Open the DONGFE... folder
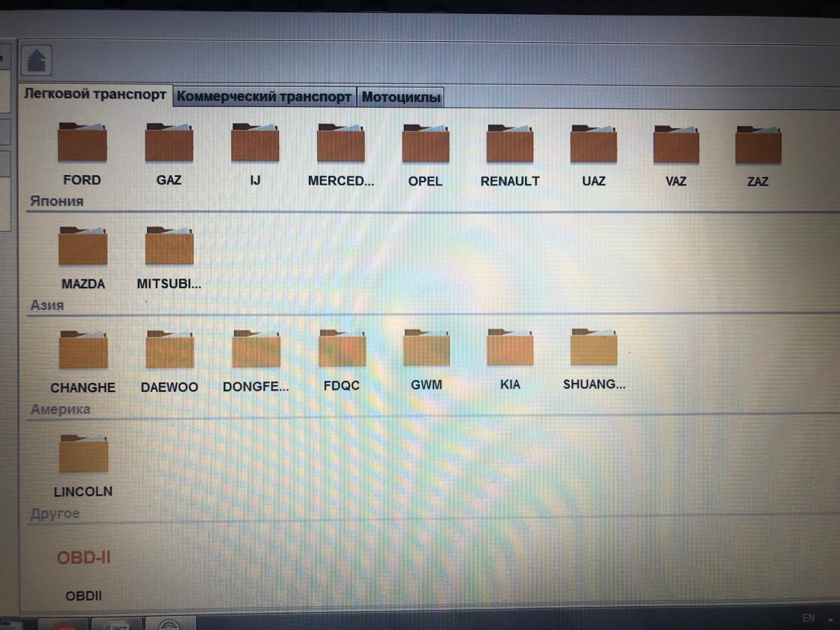Screen dimensions: 840x630 coord(255,349)
